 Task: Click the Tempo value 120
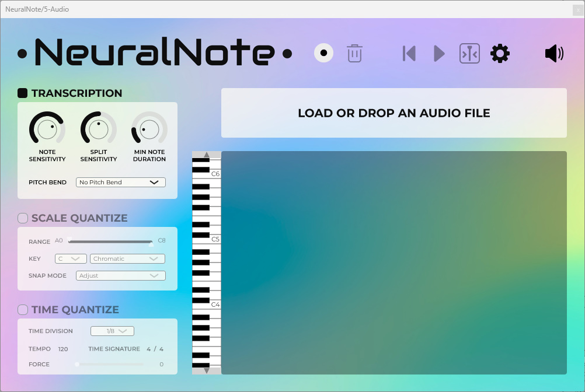coord(63,349)
